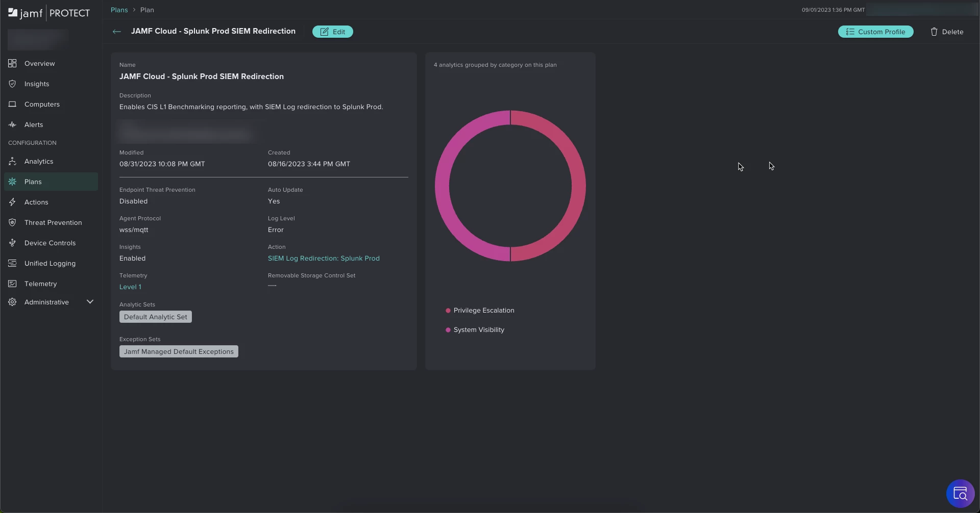Click the trash icon beside Delete

pyautogui.click(x=934, y=32)
